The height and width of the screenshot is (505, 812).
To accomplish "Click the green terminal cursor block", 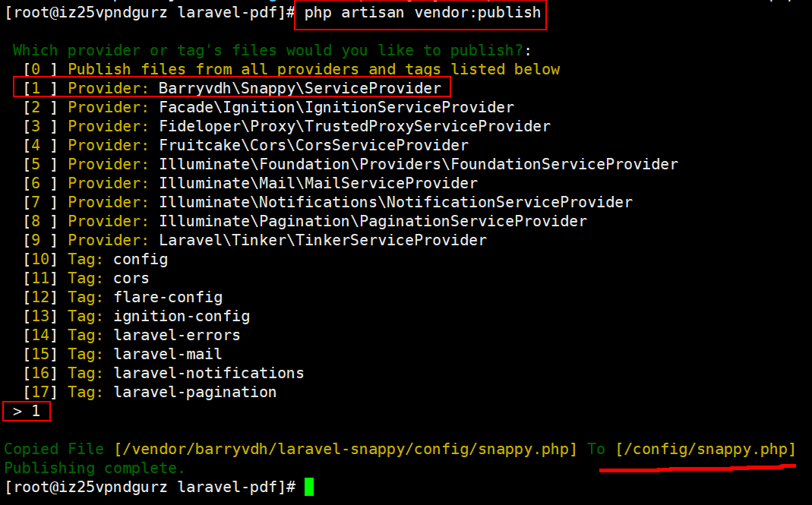I will 308,487.
